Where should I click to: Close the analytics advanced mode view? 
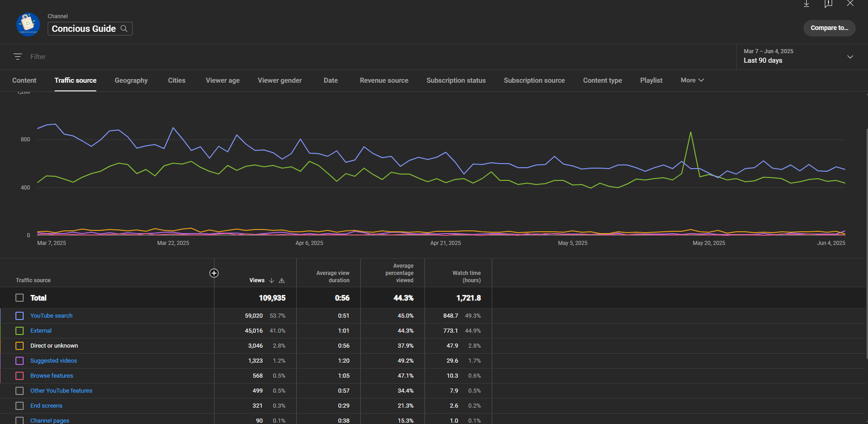(x=850, y=3)
